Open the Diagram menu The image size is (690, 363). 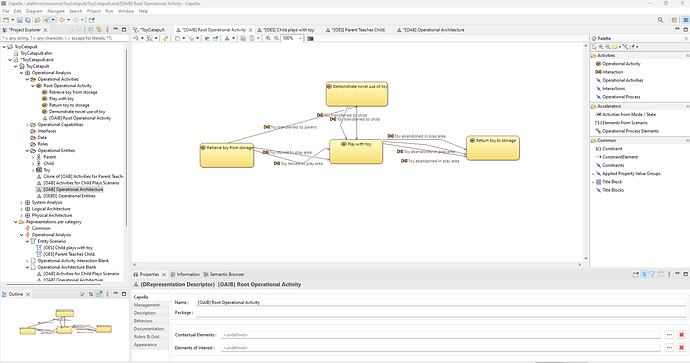click(x=34, y=11)
